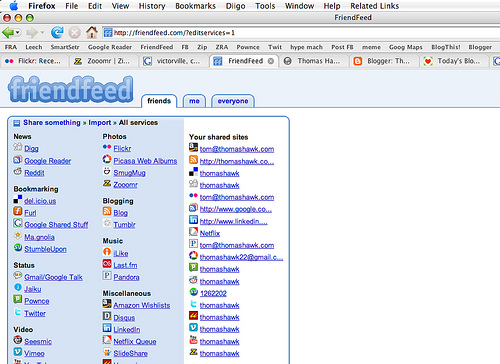Switch to Today's Blo... browser tab
Viewport: 500px width, 364px height.
click(453, 61)
